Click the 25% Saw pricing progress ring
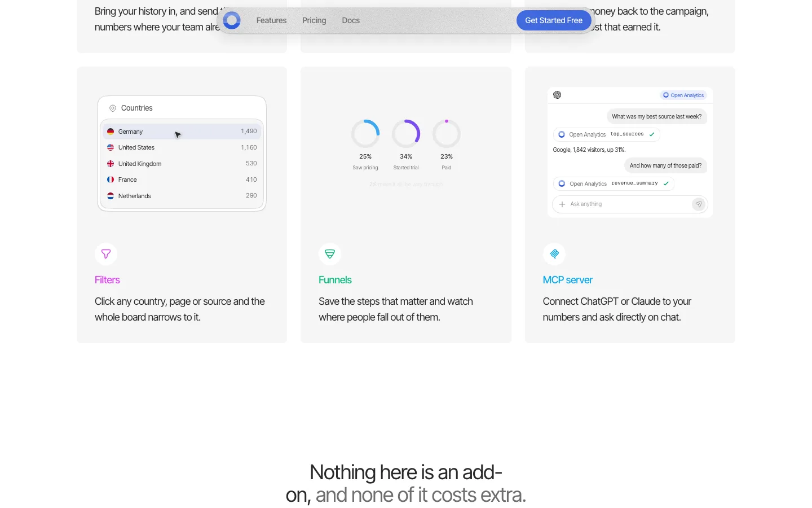This screenshot has width=812, height=508. click(365, 134)
